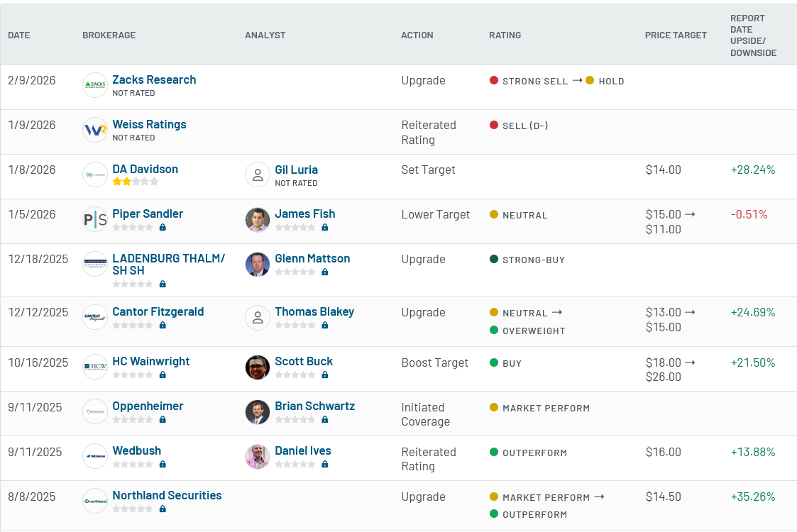The image size is (797, 532).
Task: Click Brian Schwartz's profile photo
Action: coord(258,412)
